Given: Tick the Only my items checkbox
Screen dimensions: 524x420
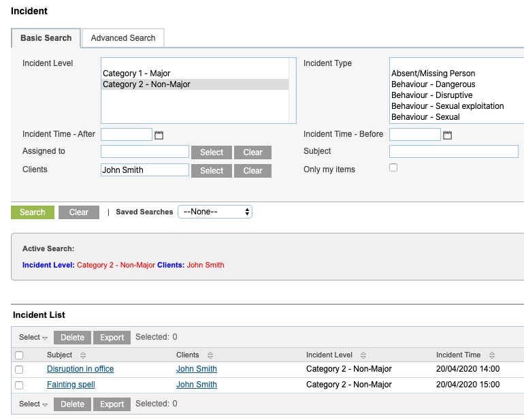Looking at the screenshot, I should (393, 167).
